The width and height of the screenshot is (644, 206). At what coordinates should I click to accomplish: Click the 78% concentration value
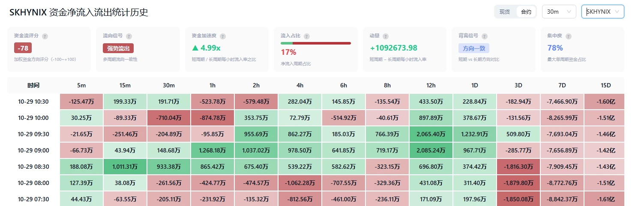[555, 48]
